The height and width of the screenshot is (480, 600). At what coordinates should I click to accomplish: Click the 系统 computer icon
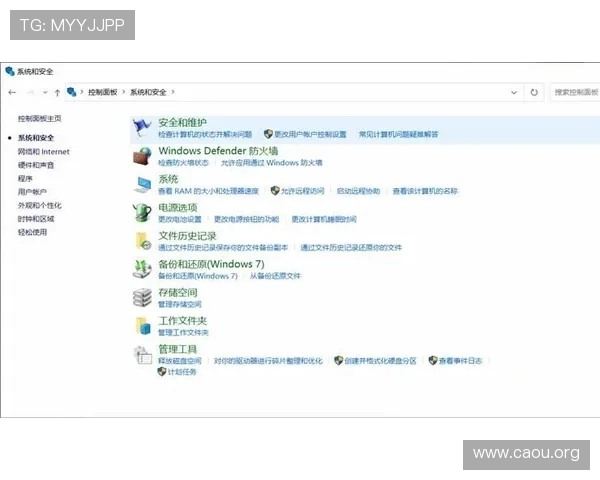(x=143, y=184)
